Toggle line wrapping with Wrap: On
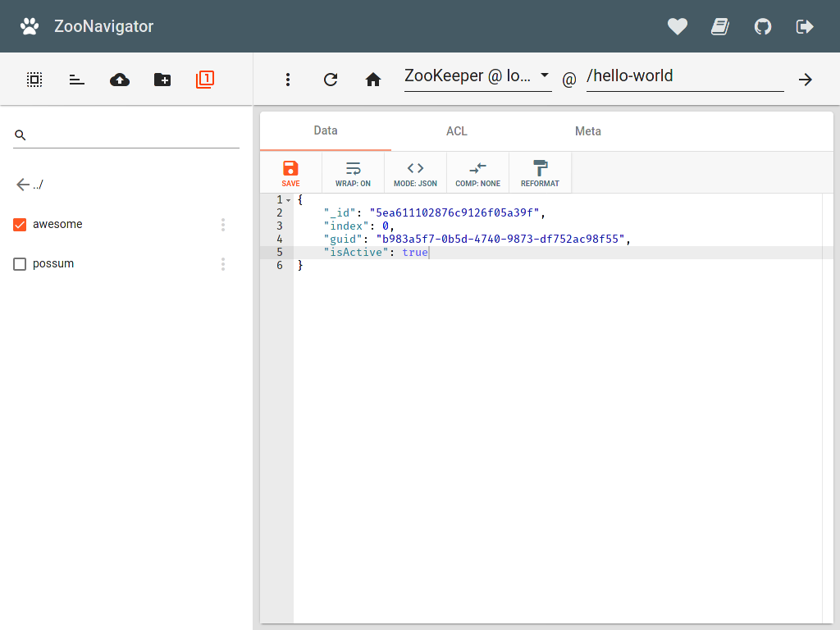Screen dimensions: 840x630 pos(353,172)
